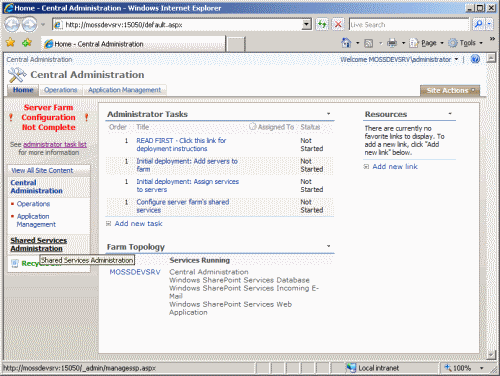Go forward with the browser Forward arrow
The height and width of the screenshot is (376, 500).
coord(30,24)
